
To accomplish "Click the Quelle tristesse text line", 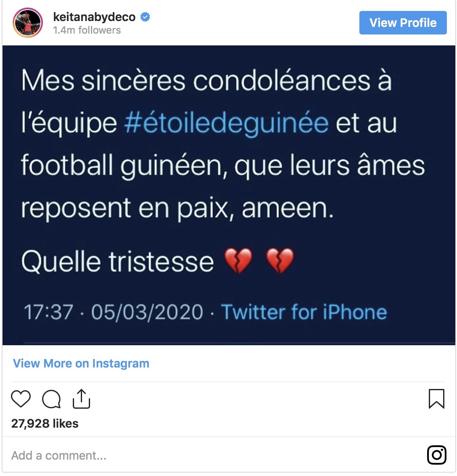I will pyautogui.click(x=117, y=262).
